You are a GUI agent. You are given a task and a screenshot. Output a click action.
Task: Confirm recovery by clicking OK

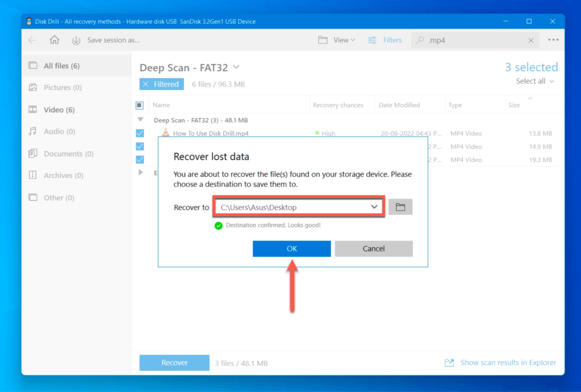click(291, 249)
